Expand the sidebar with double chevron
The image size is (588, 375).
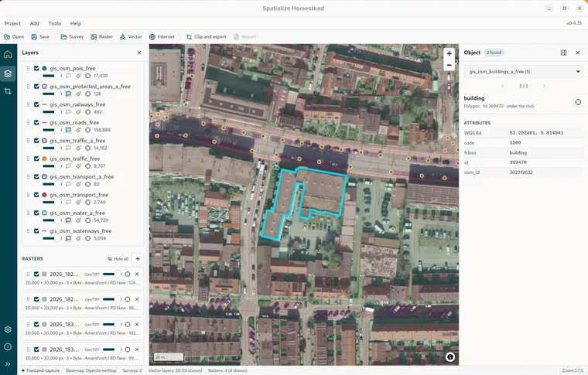tap(8, 363)
